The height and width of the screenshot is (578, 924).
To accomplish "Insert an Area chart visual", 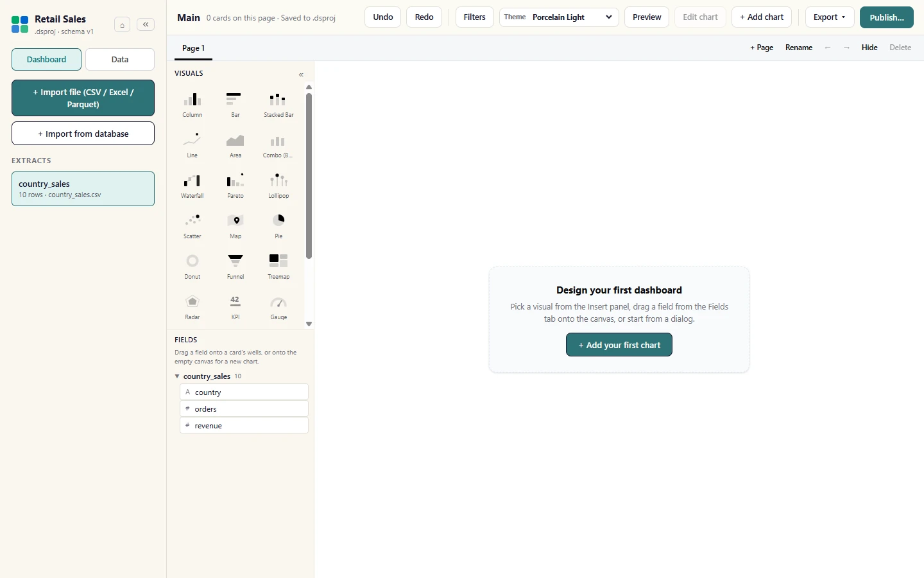I will click(x=235, y=145).
